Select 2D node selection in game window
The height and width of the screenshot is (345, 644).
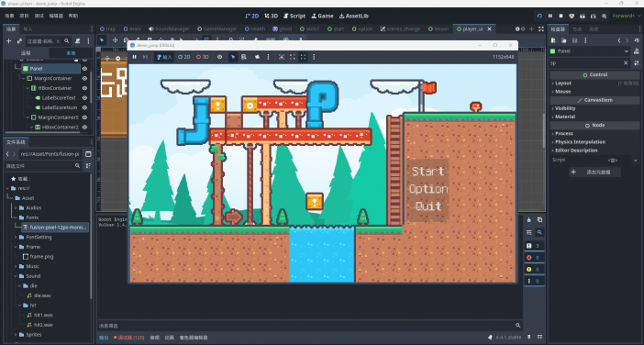184,57
